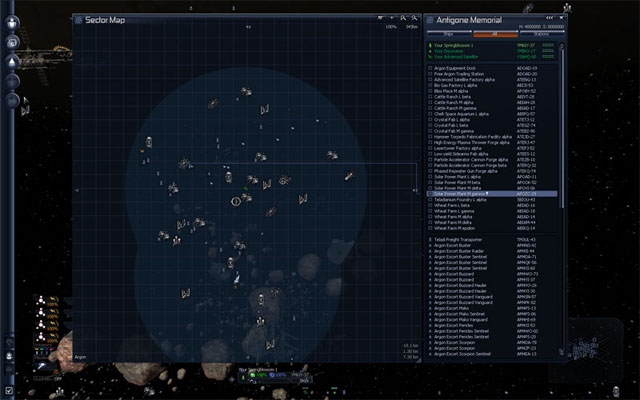Select Advanced Satellite Factory alpha
This screenshot has height=400, width=640.
pos(492,80)
